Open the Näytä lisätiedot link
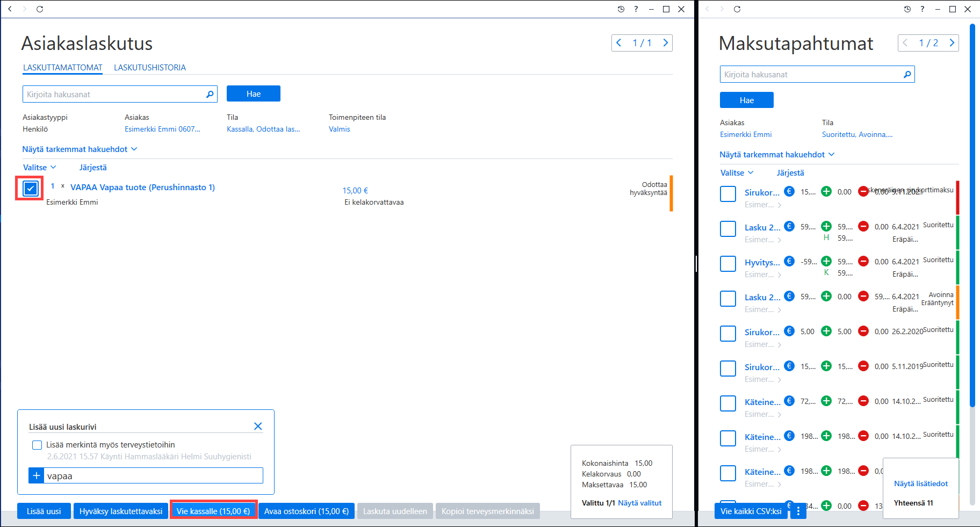This screenshot has height=527, width=980. click(x=921, y=483)
